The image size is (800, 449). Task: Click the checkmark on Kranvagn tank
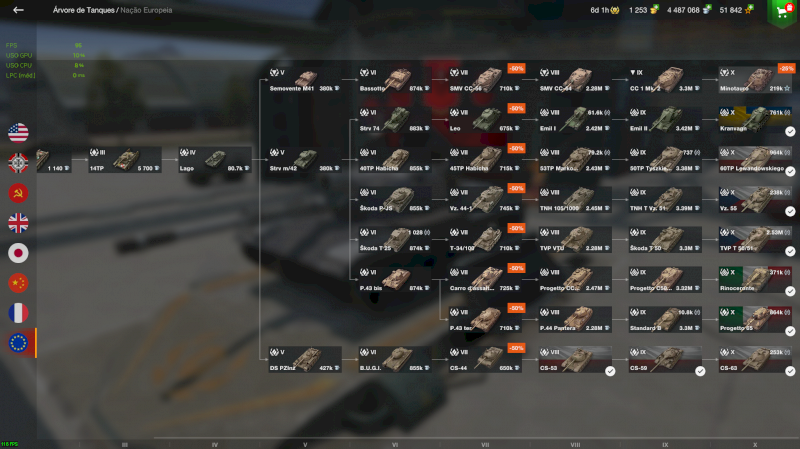click(x=790, y=132)
